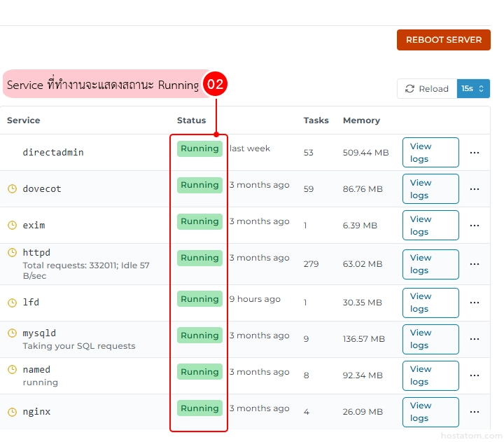
Task: Click the clock icon beside named
Action: (12, 369)
